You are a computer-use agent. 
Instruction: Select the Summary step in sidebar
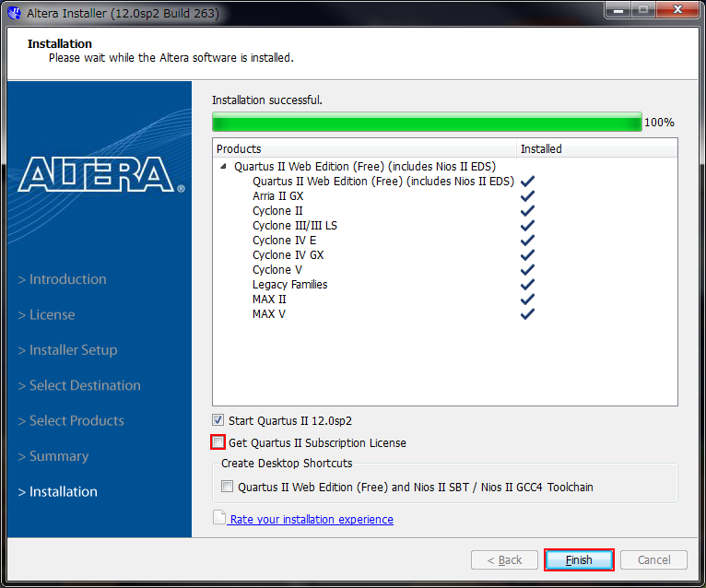coord(53,456)
